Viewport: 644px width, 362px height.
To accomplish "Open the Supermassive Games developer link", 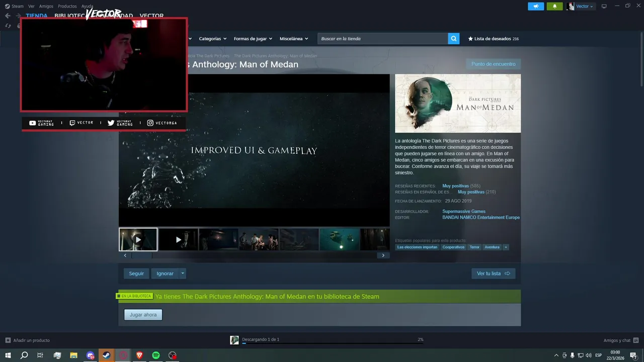I will click(x=464, y=211).
